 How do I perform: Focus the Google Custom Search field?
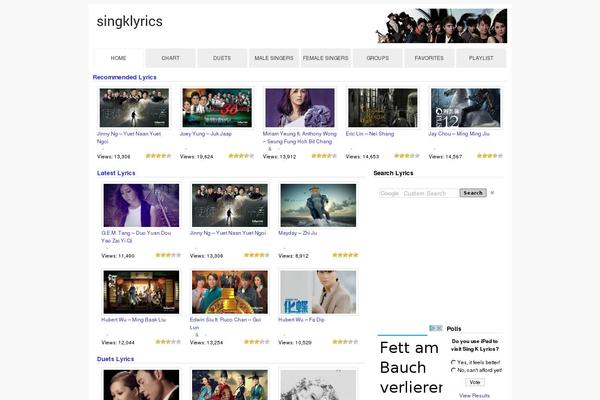[419, 193]
